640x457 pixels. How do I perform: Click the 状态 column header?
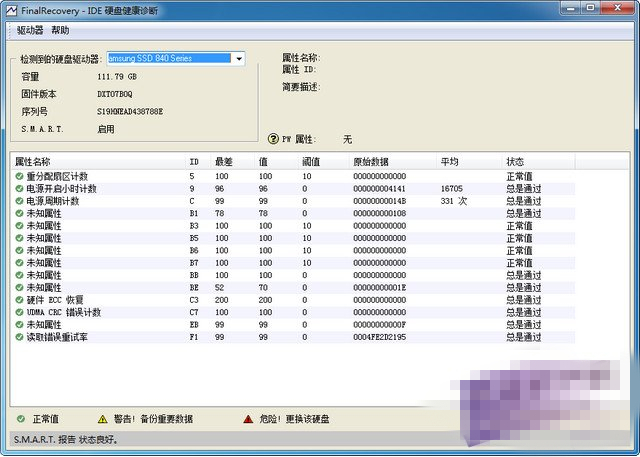pos(538,162)
